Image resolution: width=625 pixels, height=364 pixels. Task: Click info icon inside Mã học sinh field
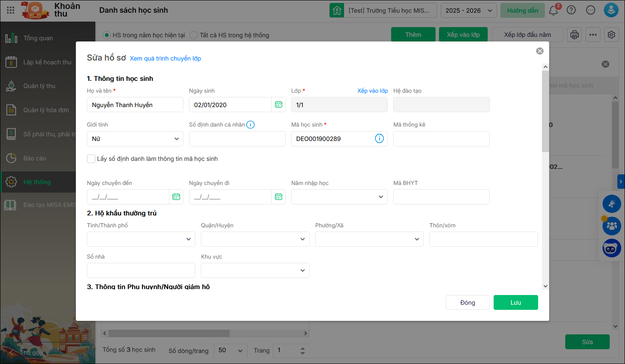(379, 139)
